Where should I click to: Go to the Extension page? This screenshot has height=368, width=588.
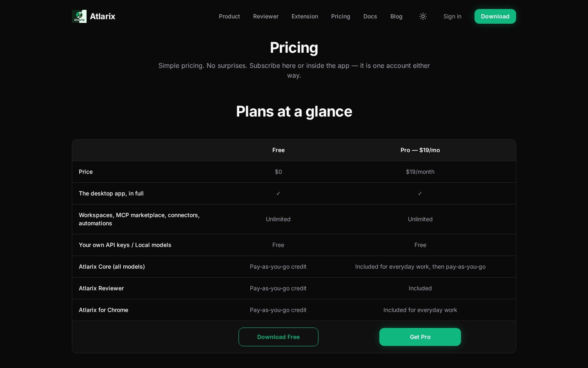click(305, 16)
